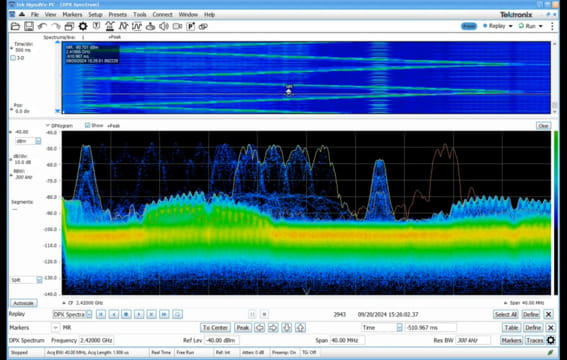Click the Traces button
567x360 pixels.
534,340
